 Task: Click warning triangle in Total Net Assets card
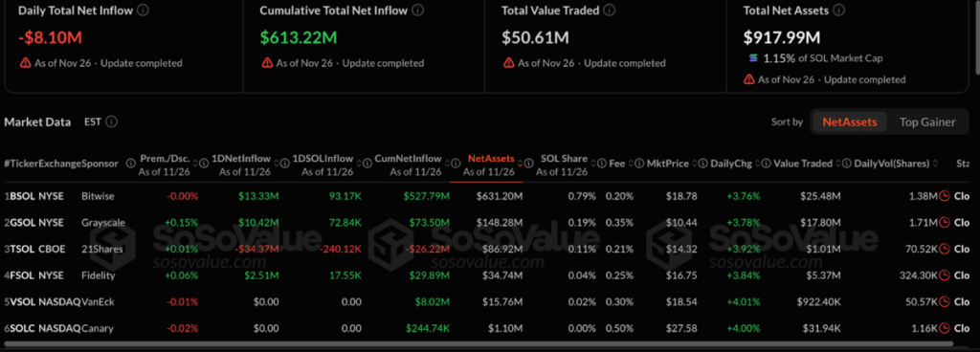748,79
